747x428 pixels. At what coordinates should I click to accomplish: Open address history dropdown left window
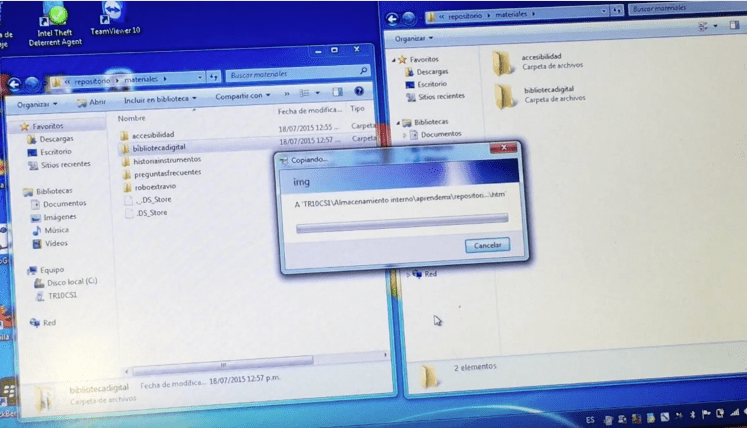200,77
